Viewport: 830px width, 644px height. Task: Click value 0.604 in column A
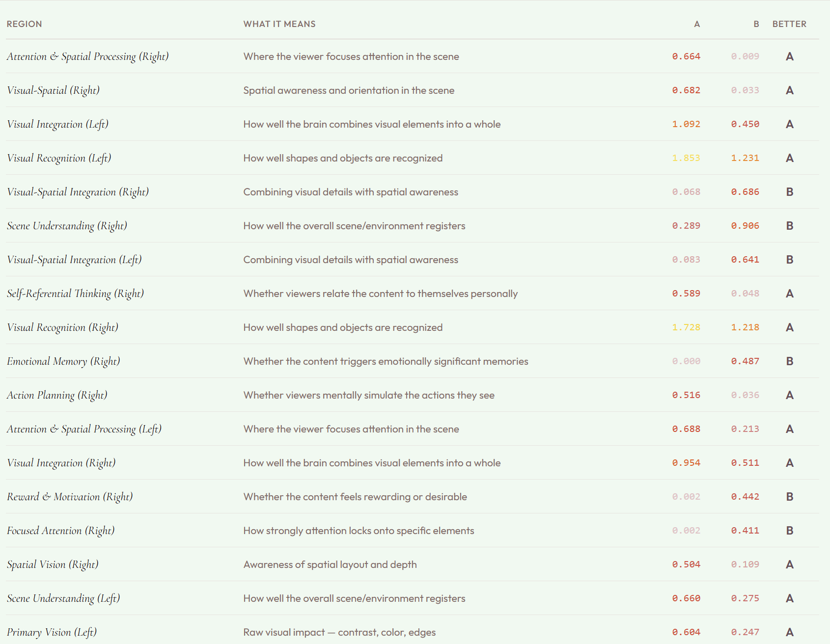tap(686, 632)
